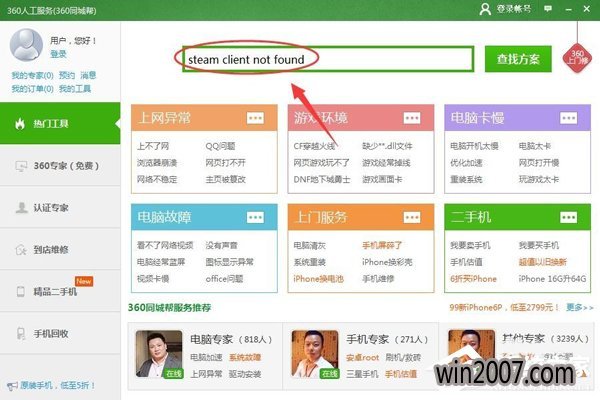Image resolution: width=600 pixels, height=400 pixels.
Task: Click DNF地下城勇士 item
Action: (321, 179)
